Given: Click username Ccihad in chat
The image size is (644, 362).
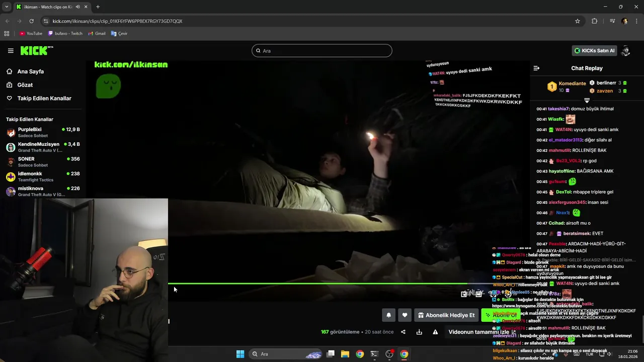Looking at the screenshot, I should tap(556, 223).
